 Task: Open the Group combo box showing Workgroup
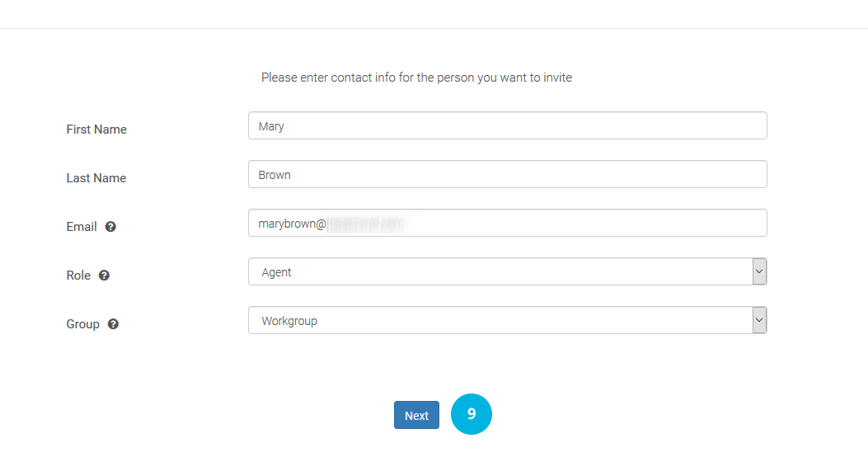pyautogui.click(x=508, y=320)
